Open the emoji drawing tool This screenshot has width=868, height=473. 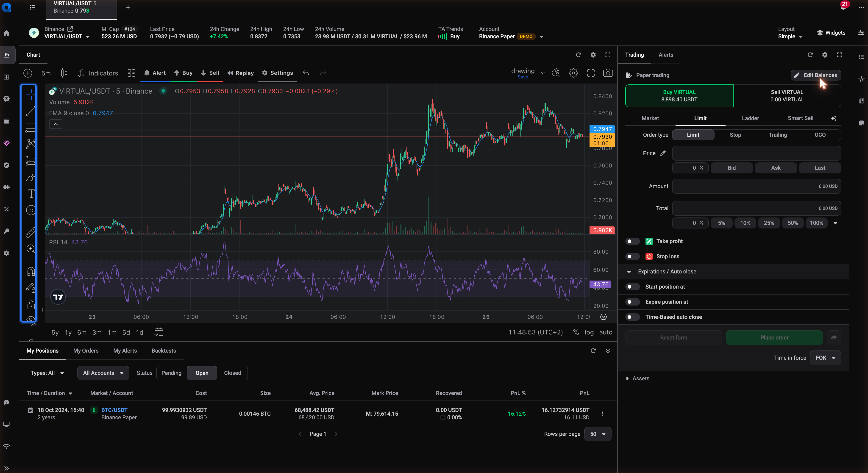(x=31, y=210)
